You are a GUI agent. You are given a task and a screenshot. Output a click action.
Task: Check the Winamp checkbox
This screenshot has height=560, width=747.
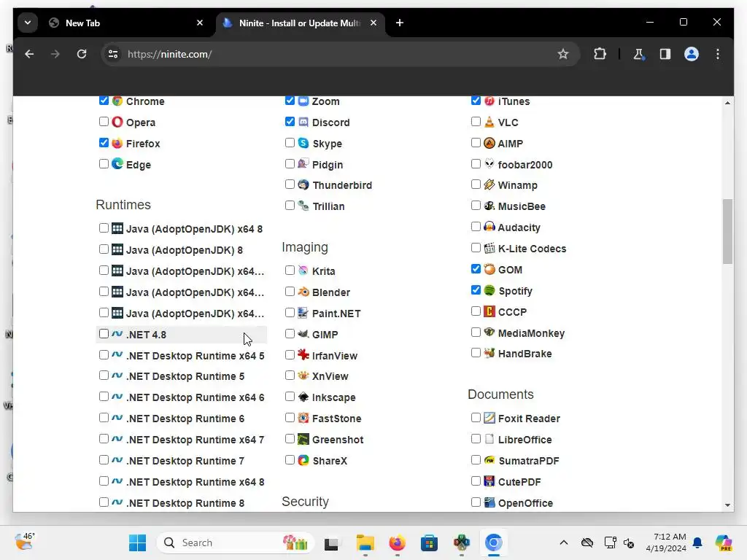(476, 184)
